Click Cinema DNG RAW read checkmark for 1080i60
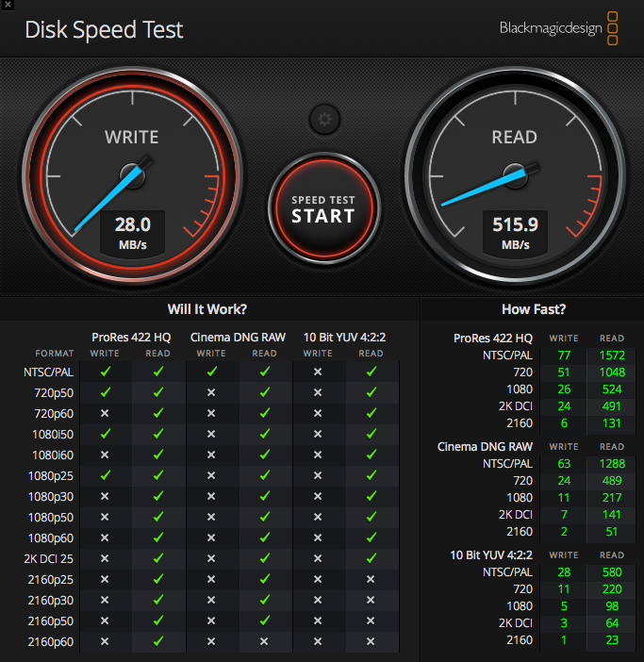Image resolution: width=644 pixels, height=662 pixels. click(x=265, y=455)
